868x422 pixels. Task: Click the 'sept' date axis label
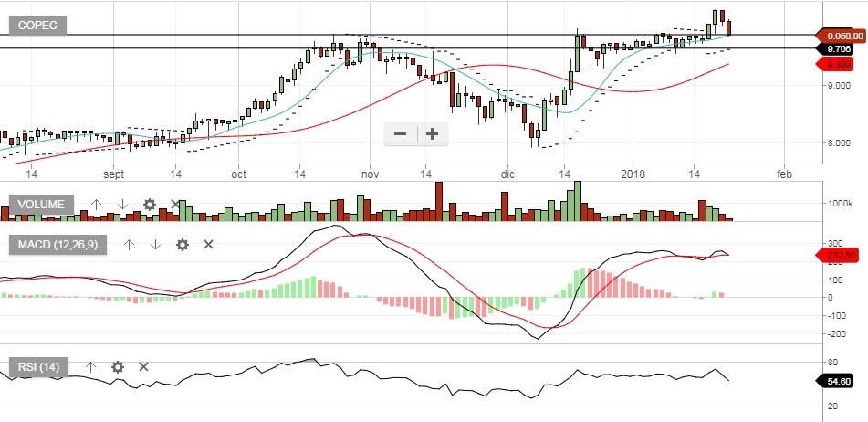pyautogui.click(x=114, y=174)
